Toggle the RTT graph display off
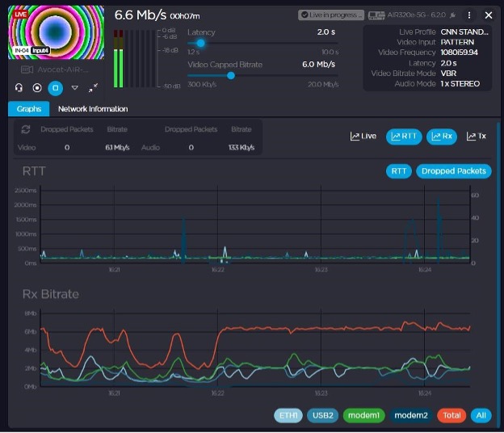The width and height of the screenshot is (504, 433). pos(404,137)
